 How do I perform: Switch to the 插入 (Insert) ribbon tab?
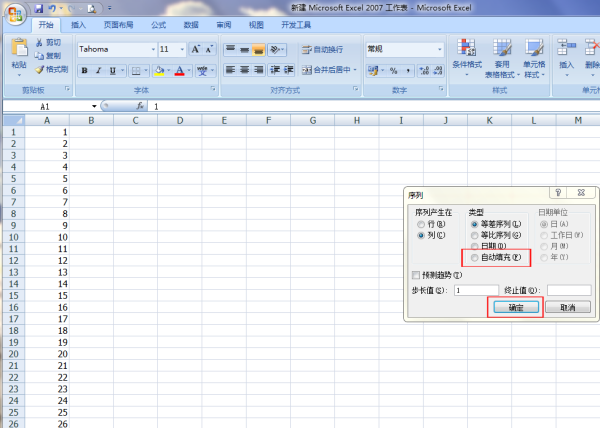[78, 25]
